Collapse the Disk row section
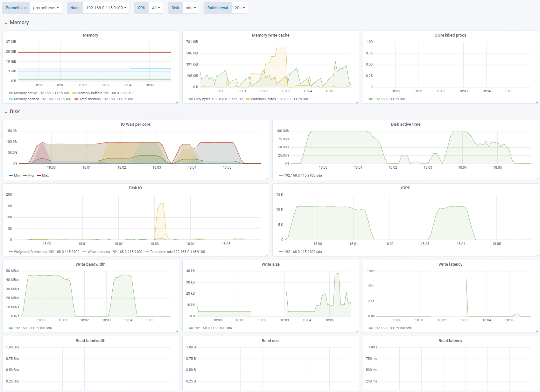 pyautogui.click(x=6, y=112)
